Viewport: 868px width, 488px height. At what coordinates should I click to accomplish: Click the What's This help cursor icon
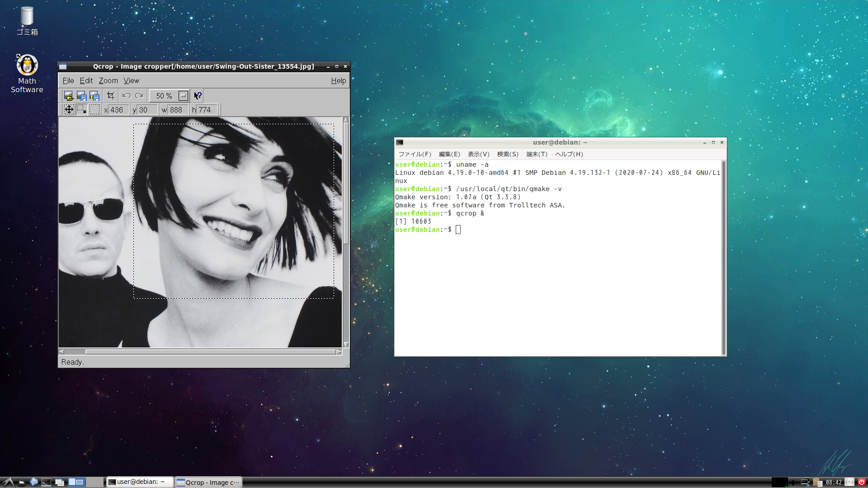click(x=198, y=96)
